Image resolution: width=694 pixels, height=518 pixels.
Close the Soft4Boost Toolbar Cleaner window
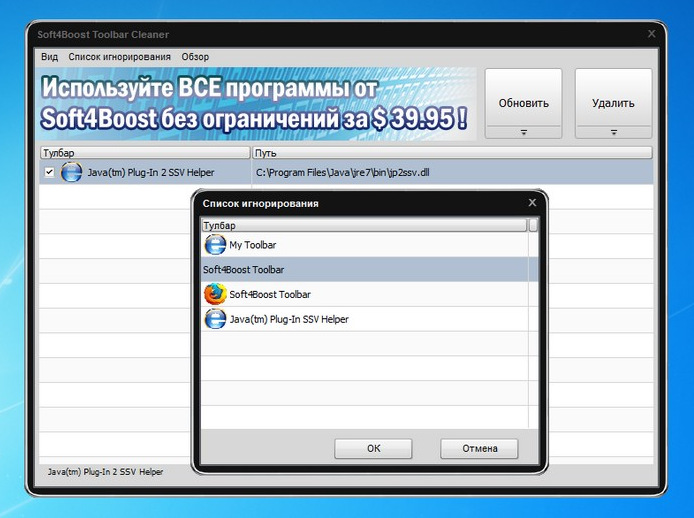click(652, 34)
